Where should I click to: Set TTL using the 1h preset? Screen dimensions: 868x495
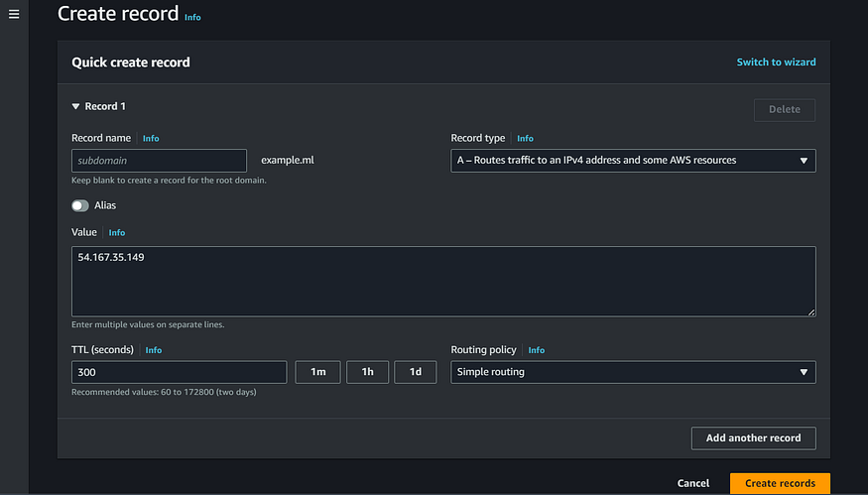(368, 372)
